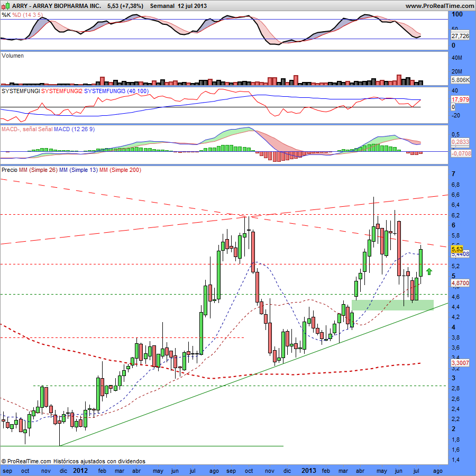Select the MM (Simple 26) label

click(x=38, y=170)
